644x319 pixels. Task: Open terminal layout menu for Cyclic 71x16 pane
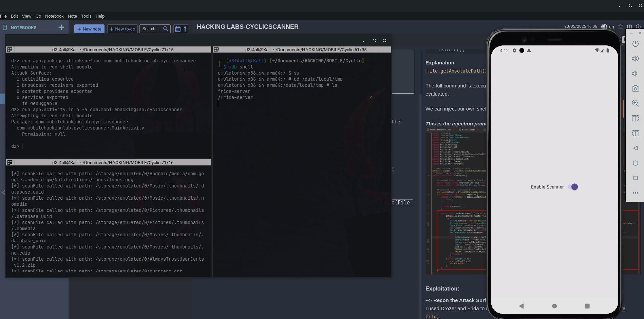(x=10, y=162)
